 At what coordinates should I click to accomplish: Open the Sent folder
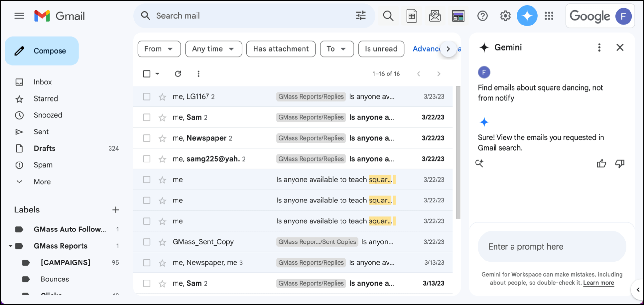coord(41,132)
